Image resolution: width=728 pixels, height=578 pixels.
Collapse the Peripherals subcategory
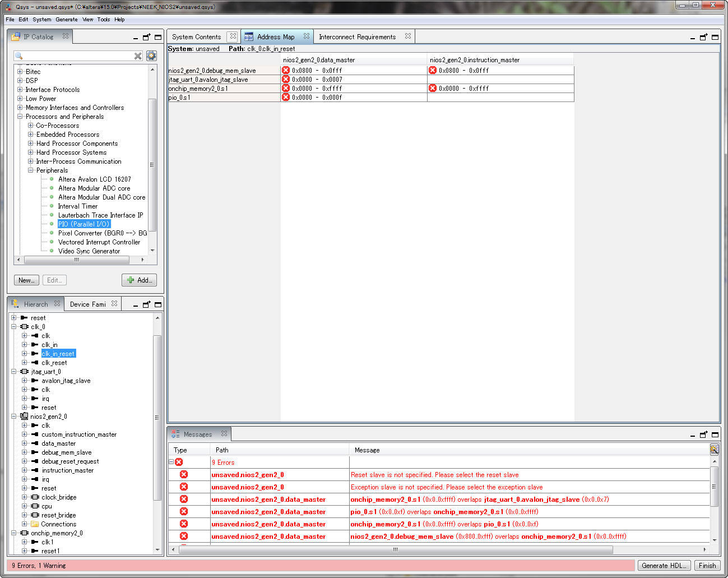pos(31,170)
